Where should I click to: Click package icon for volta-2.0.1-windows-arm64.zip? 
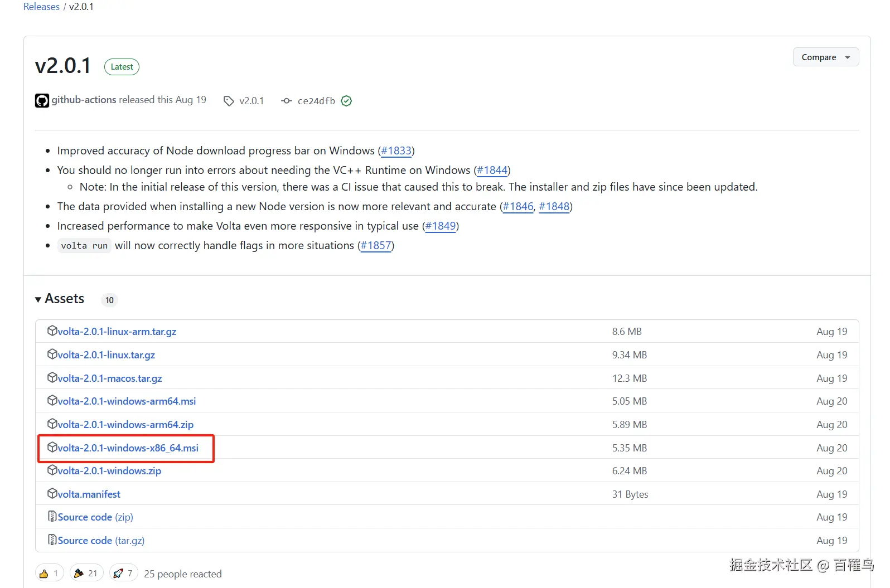pos(52,424)
